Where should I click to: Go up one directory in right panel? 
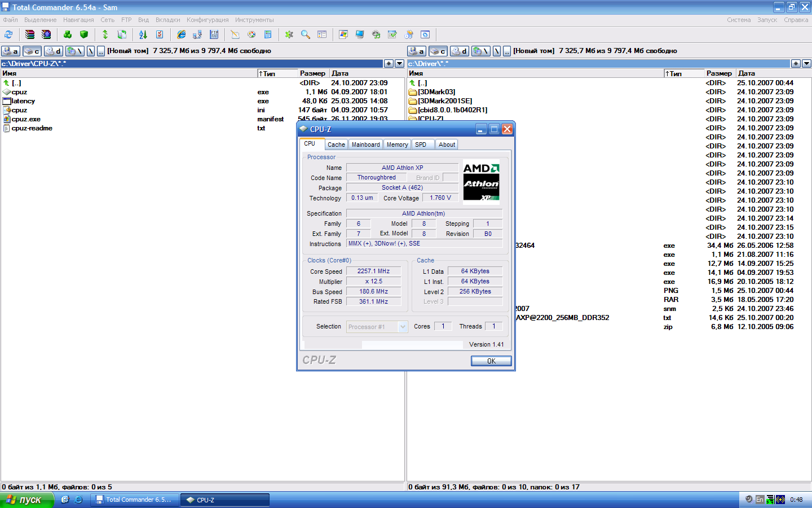(507, 51)
